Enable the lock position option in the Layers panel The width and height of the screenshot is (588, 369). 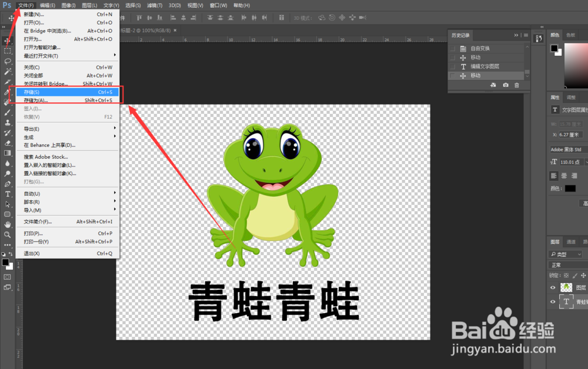point(584,275)
